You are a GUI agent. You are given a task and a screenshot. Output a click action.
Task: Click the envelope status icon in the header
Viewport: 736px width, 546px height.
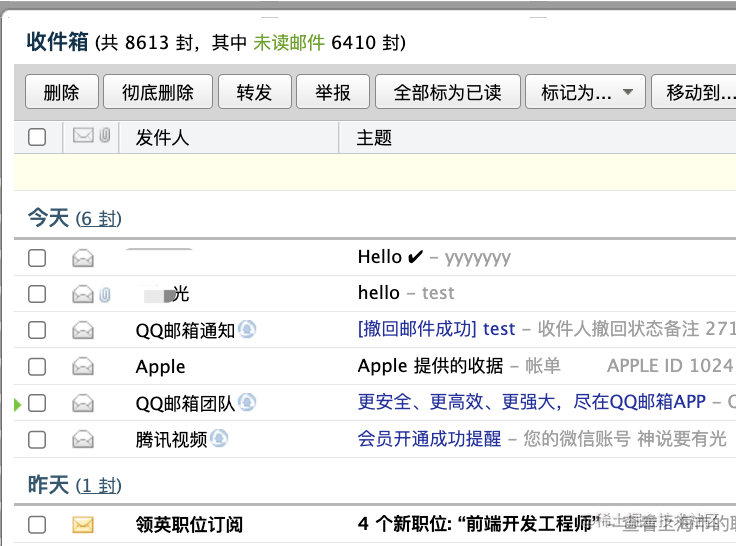tap(83, 135)
